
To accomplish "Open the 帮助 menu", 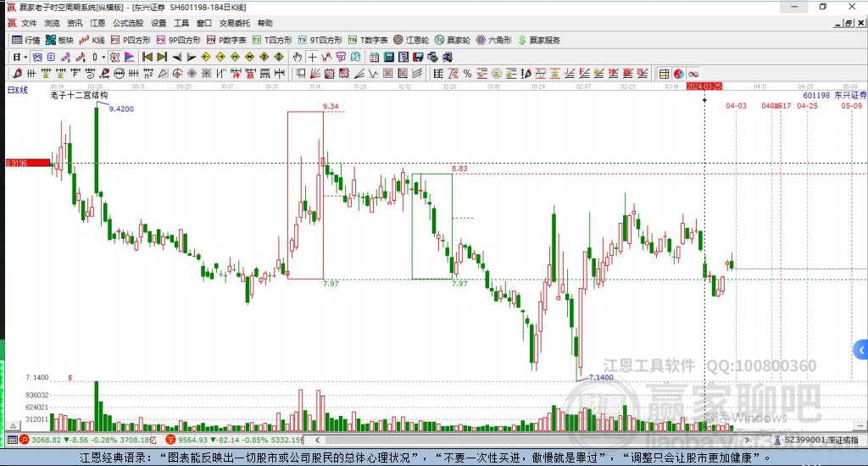I will click(x=265, y=23).
